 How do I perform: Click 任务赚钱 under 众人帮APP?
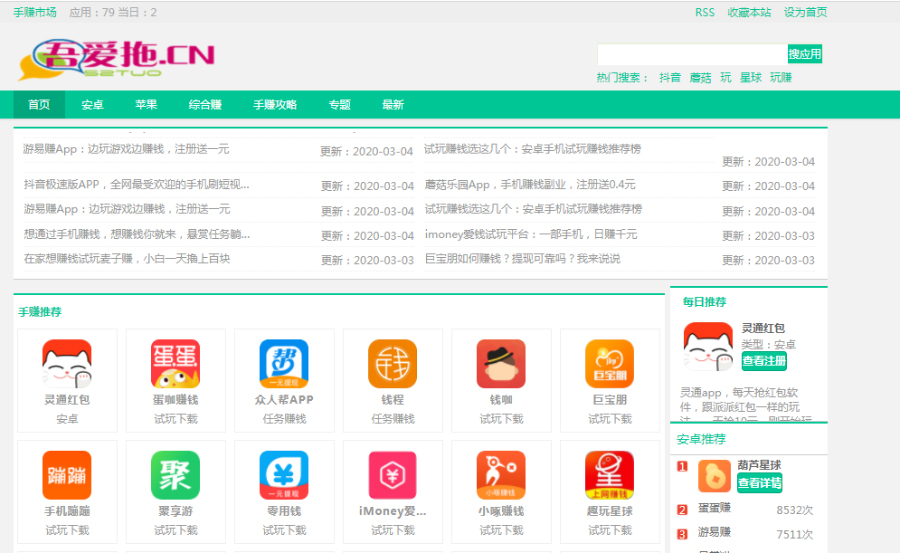point(284,419)
